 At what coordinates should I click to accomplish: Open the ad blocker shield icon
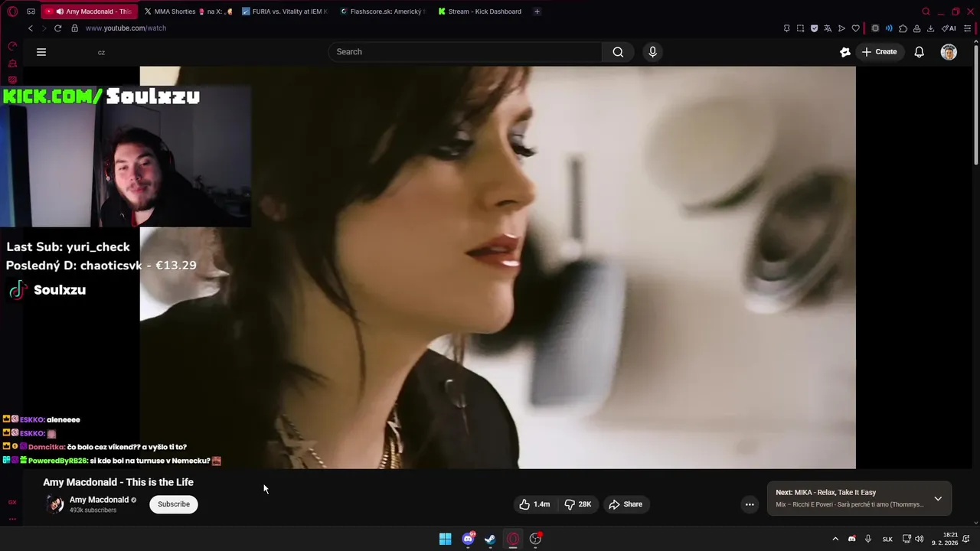point(814,28)
